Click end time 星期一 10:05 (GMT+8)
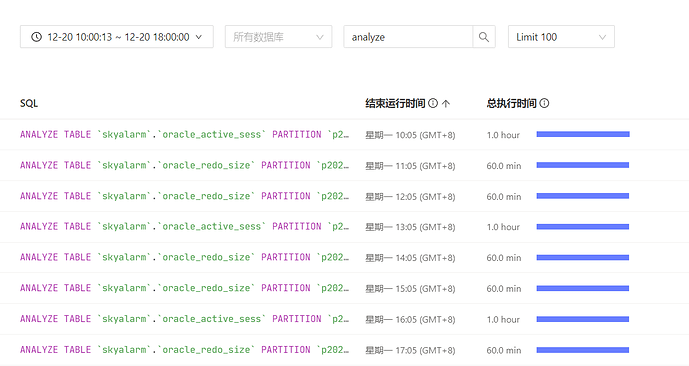 [410, 135]
